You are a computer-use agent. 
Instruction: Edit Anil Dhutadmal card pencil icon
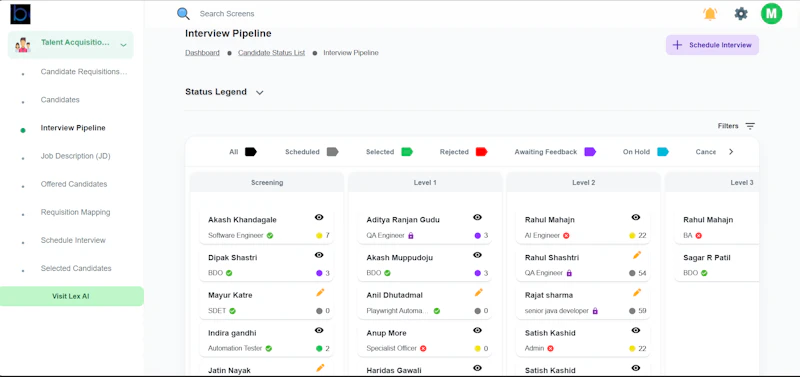click(x=479, y=292)
